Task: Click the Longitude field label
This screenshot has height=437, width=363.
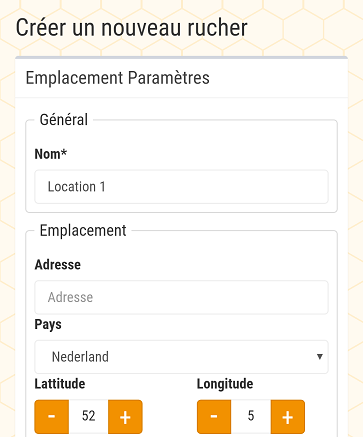Action: pos(225,384)
